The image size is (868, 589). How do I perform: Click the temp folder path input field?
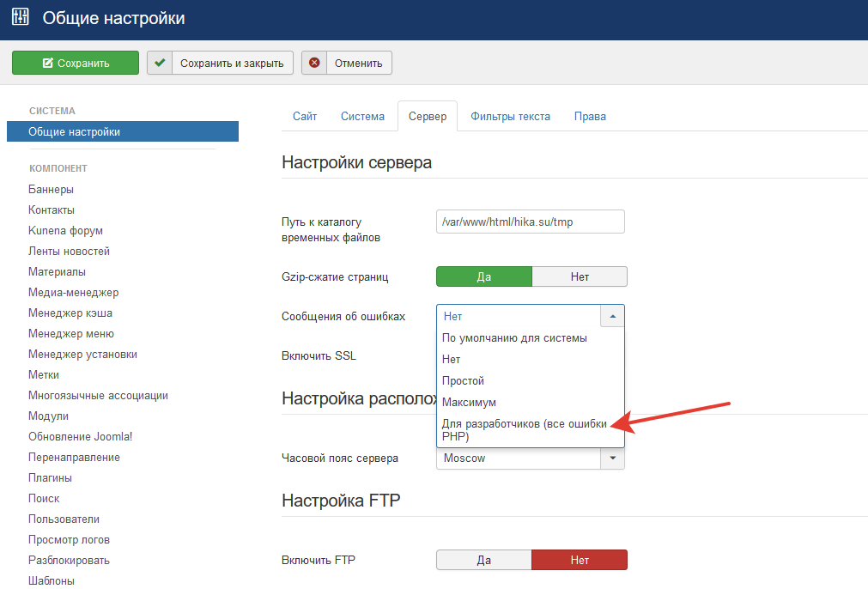[531, 222]
